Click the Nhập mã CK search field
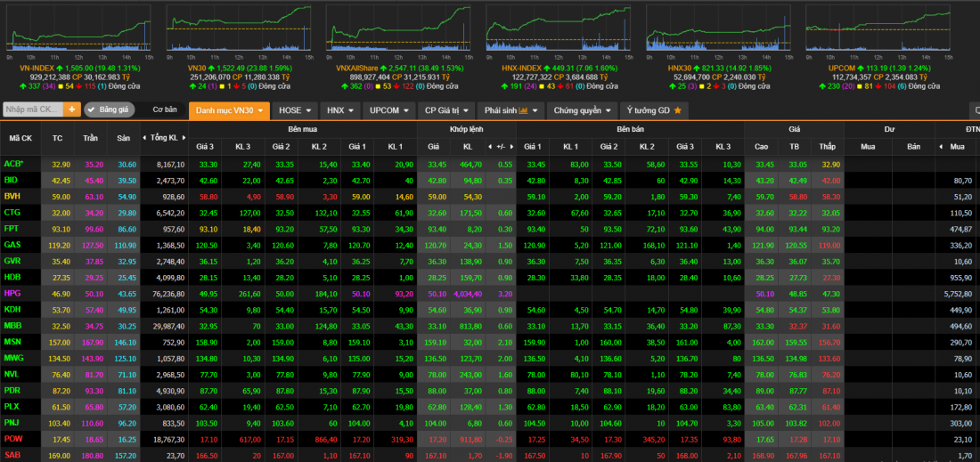The image size is (980, 462). click(x=32, y=109)
